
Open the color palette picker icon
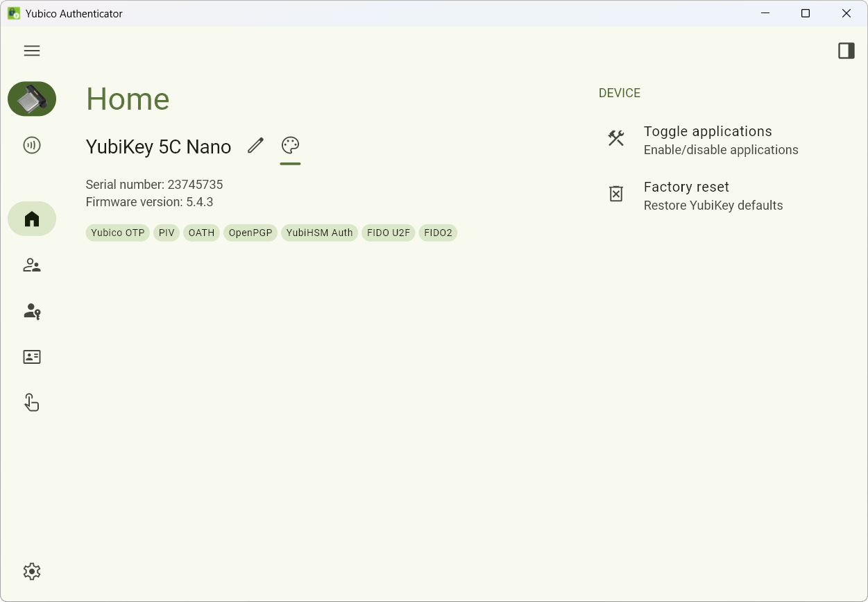coord(290,145)
